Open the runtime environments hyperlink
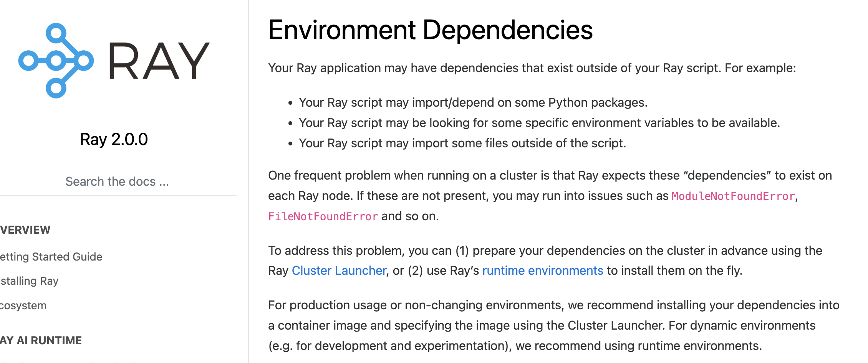 (542, 271)
